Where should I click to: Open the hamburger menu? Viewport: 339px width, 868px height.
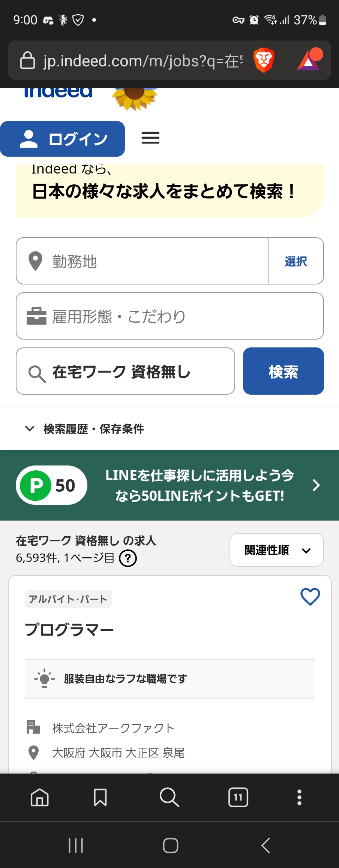[150, 138]
